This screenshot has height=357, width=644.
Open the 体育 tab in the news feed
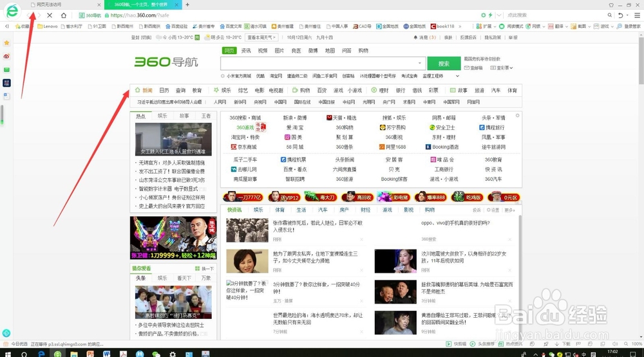tap(279, 210)
